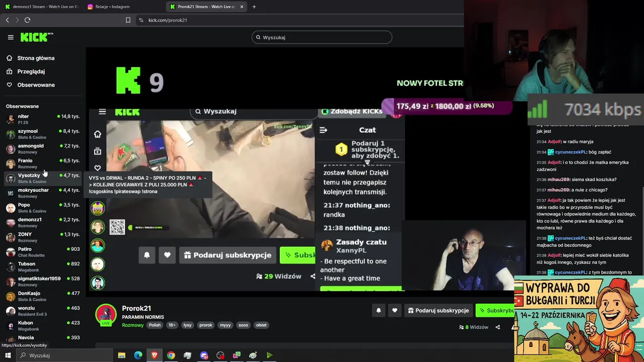Open niter's channel in followed list
The height and width of the screenshot is (362, 644).
pos(43,119)
